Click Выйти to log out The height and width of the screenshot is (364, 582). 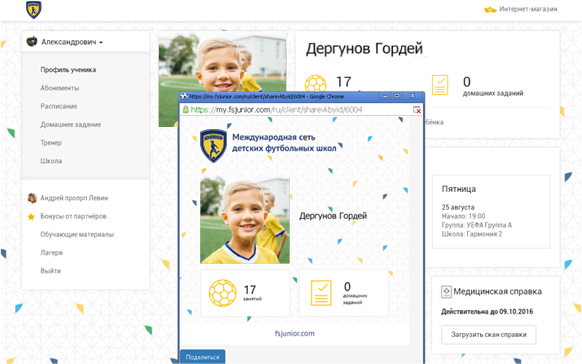coord(50,271)
